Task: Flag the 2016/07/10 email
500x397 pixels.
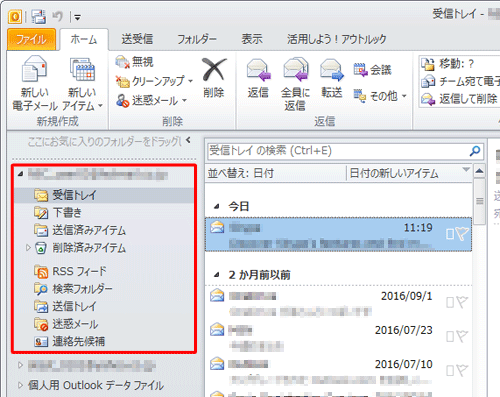Action: click(x=462, y=370)
